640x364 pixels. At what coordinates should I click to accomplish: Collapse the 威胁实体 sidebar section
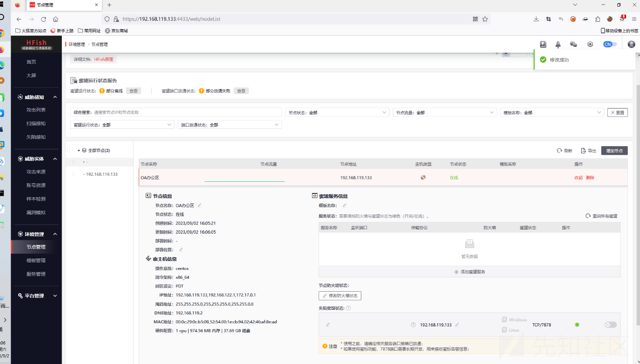(x=55, y=159)
